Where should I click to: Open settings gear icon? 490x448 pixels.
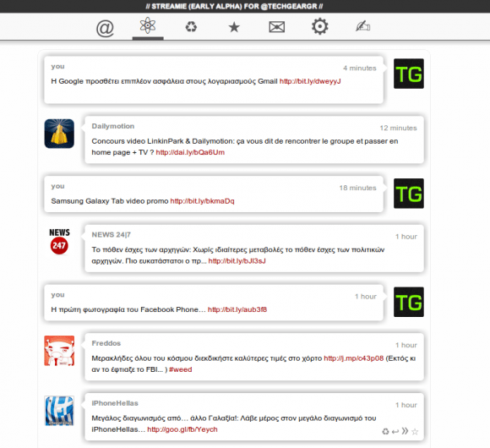pyautogui.click(x=319, y=26)
